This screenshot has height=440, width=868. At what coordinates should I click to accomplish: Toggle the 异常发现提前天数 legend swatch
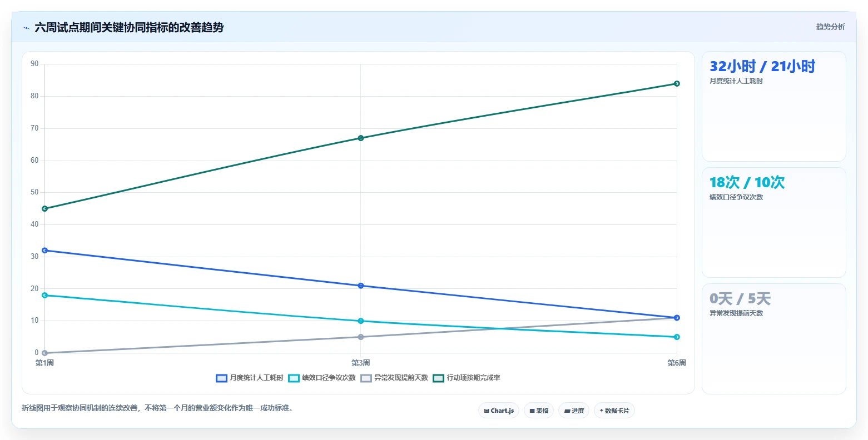click(x=366, y=378)
